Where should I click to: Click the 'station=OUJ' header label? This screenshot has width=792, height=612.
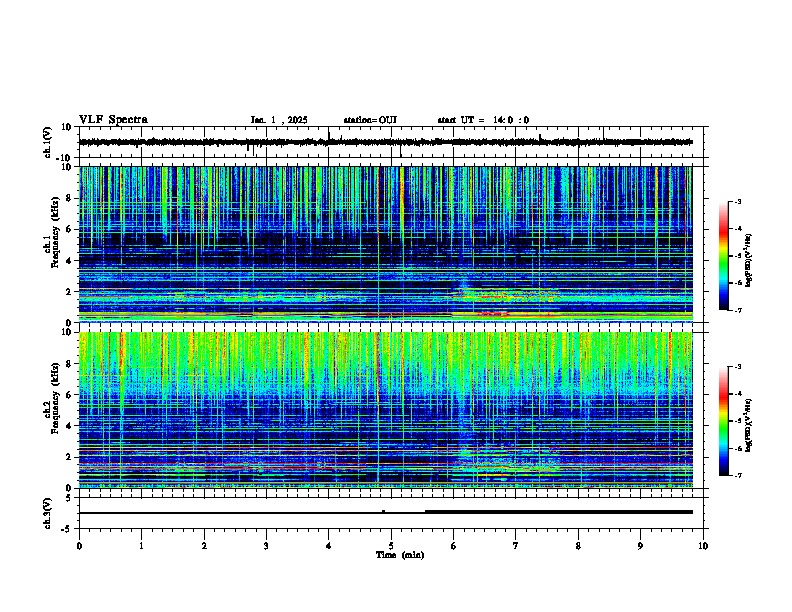click(370, 120)
